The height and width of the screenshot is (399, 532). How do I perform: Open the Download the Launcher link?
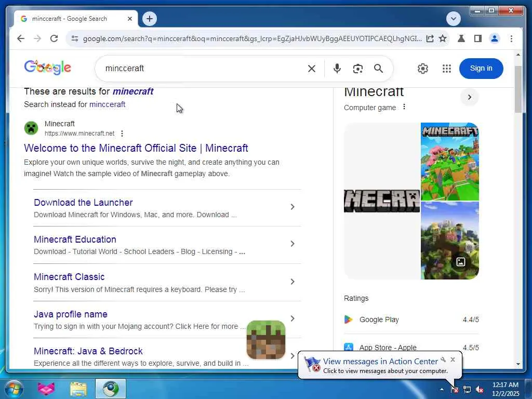(83, 203)
